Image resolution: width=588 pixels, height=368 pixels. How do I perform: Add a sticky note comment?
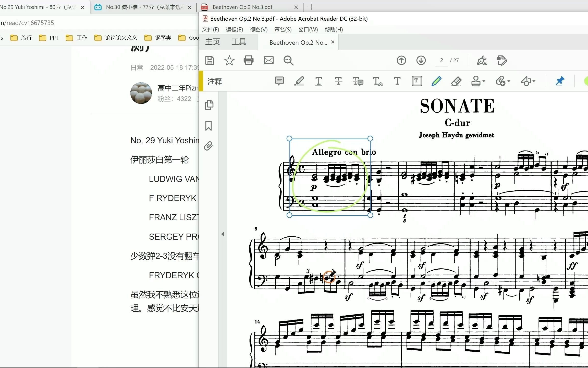pos(279,81)
